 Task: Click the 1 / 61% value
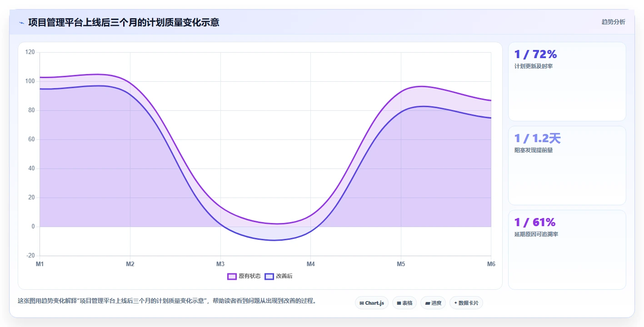point(535,222)
